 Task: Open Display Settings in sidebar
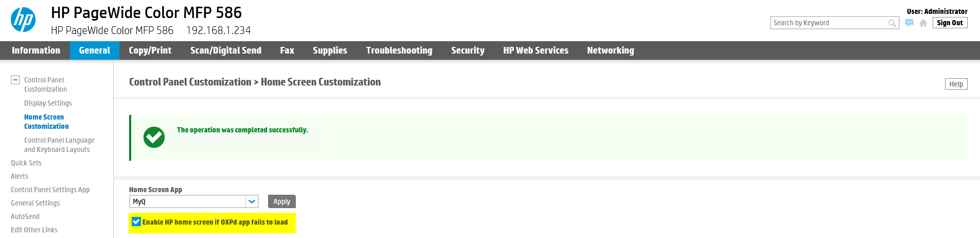(48, 103)
